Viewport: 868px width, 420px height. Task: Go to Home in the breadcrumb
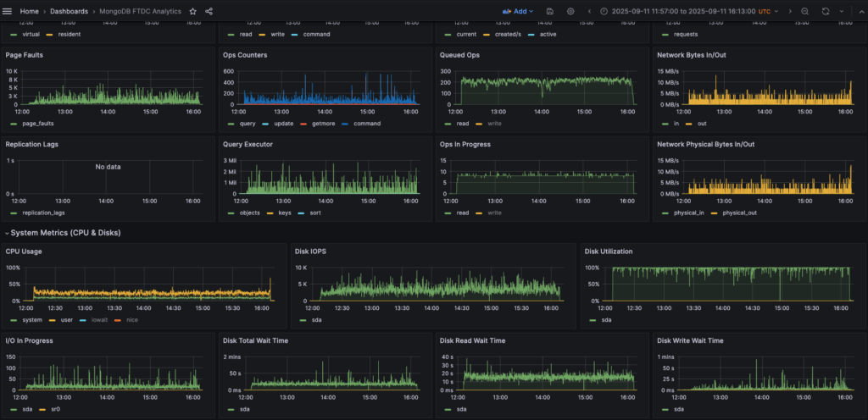pyautogui.click(x=30, y=11)
